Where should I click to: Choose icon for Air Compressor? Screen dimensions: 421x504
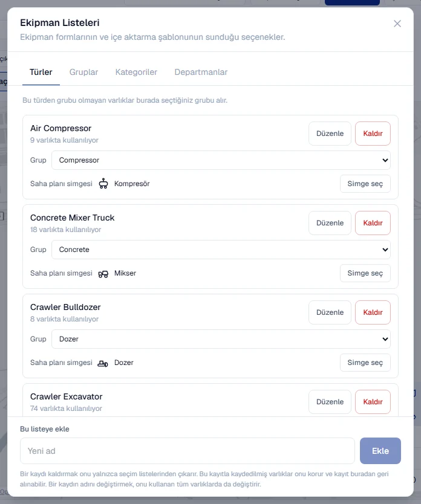tap(365, 184)
